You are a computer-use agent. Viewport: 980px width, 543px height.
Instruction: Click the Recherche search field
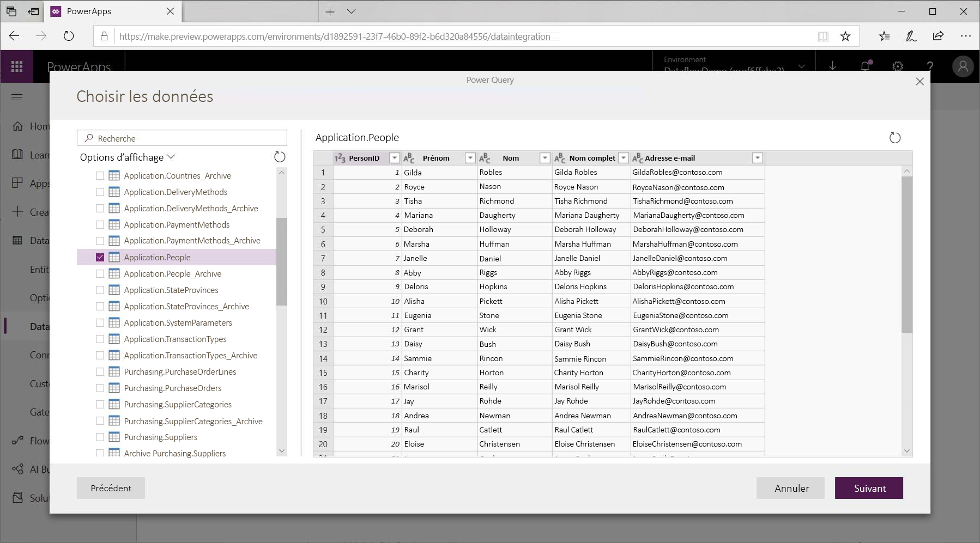pos(182,138)
